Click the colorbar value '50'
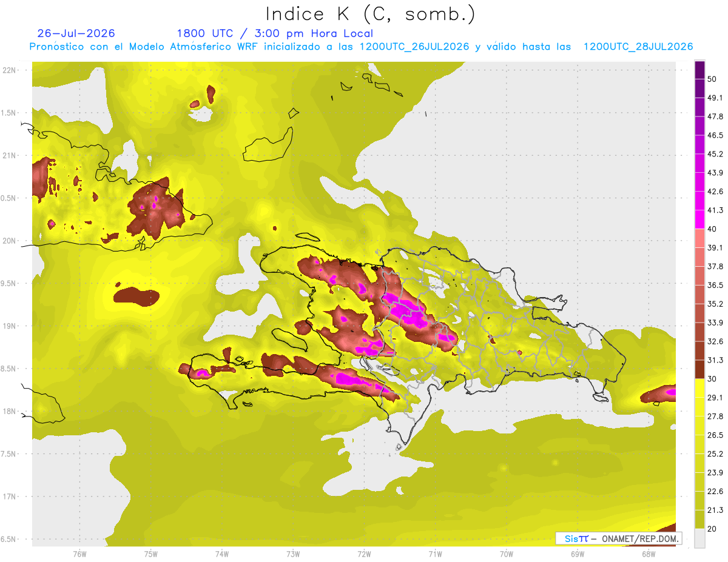The height and width of the screenshot is (562, 728). click(713, 79)
